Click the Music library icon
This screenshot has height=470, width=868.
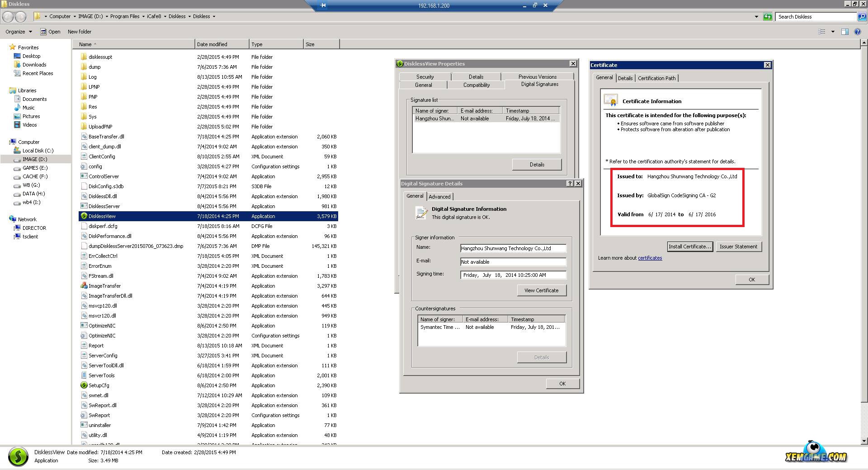coord(17,108)
